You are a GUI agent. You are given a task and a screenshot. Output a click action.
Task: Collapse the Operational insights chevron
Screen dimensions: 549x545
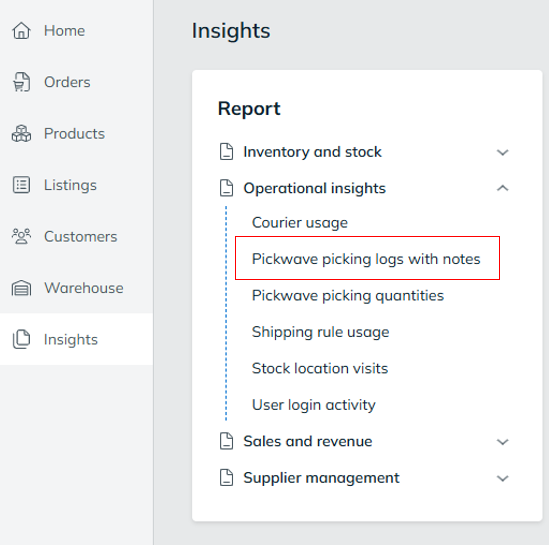pos(502,188)
